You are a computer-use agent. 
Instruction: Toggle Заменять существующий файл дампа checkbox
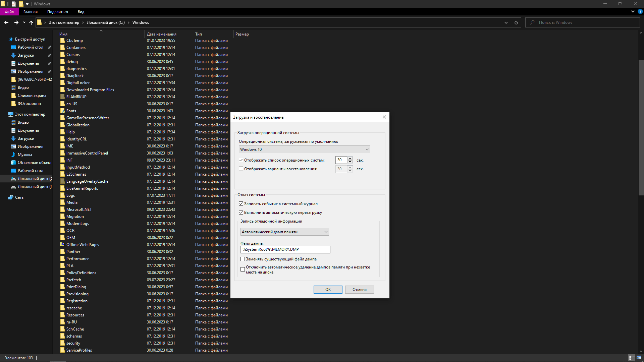(243, 259)
